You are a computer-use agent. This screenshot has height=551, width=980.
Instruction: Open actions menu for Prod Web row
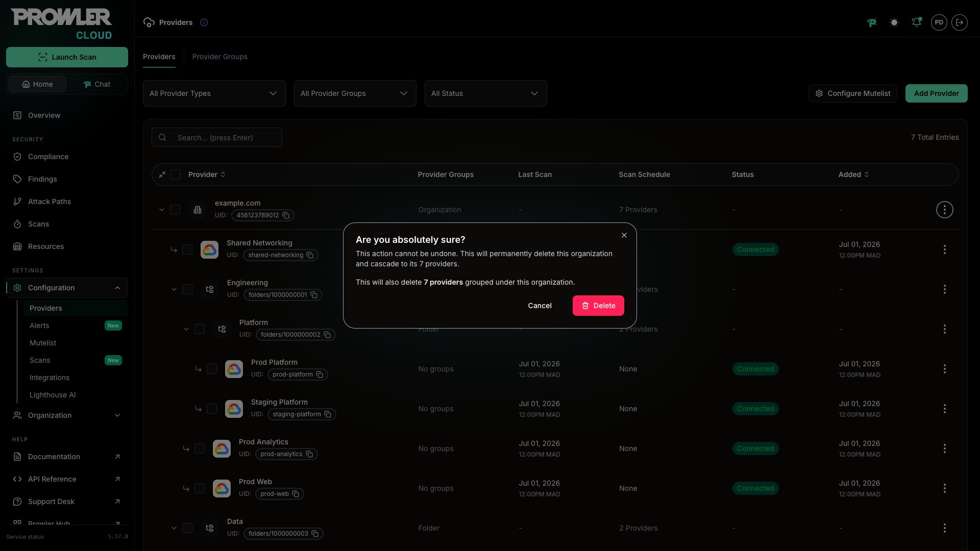coord(945,488)
